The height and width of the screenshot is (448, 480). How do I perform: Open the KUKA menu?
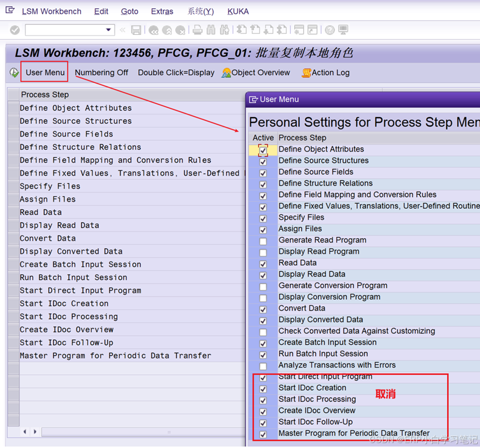coord(238,11)
